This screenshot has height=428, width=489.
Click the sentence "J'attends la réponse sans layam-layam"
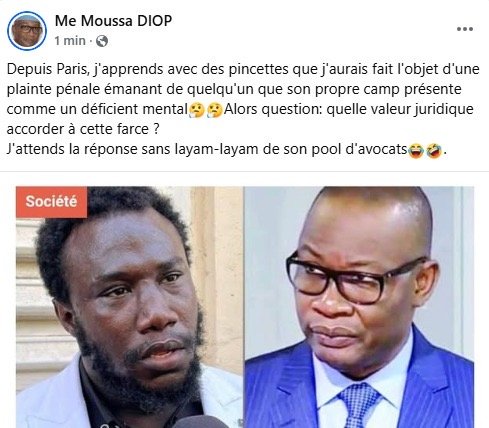(132, 149)
